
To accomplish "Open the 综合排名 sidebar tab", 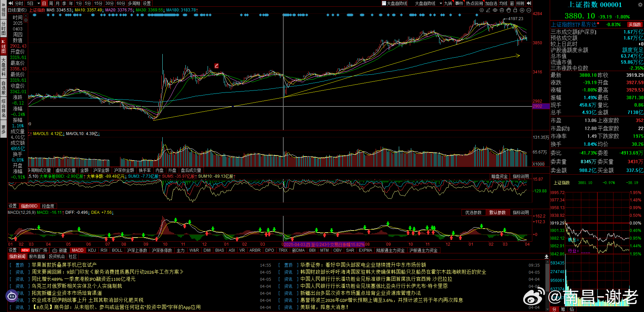I will (3, 108).
